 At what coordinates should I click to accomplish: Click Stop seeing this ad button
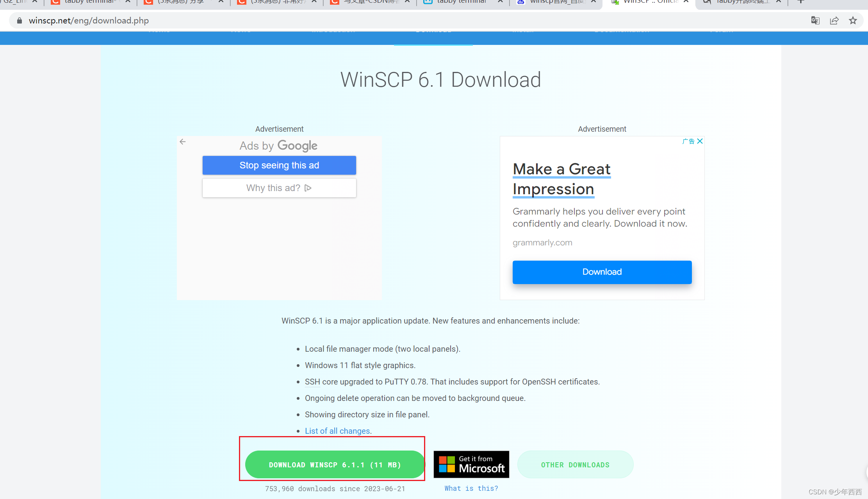click(279, 165)
